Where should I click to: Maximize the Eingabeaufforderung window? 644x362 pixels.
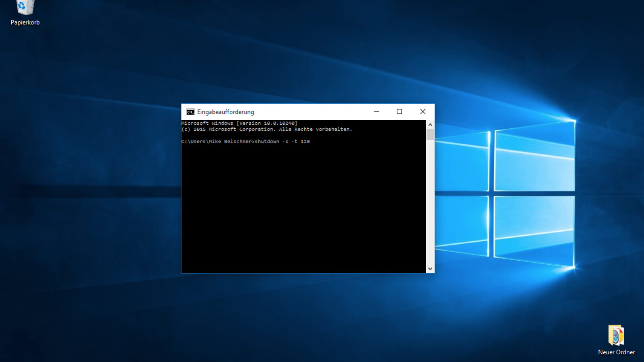tap(399, 112)
